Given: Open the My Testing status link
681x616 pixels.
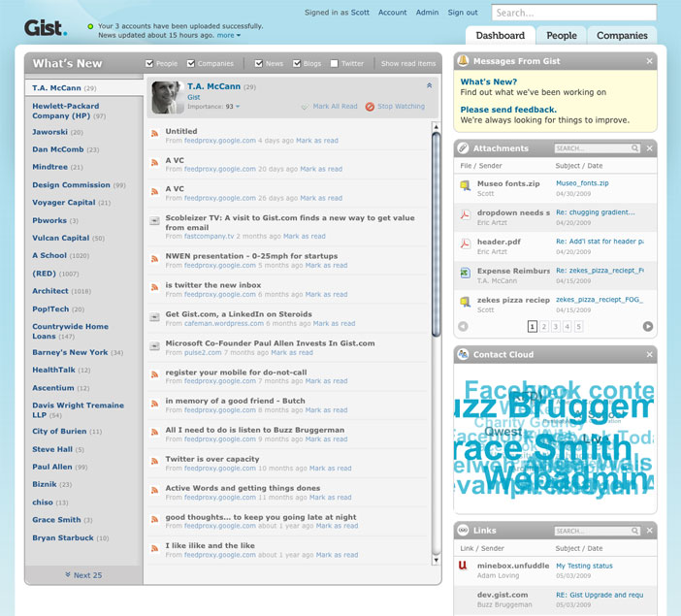Looking at the screenshot, I should click(x=584, y=566).
